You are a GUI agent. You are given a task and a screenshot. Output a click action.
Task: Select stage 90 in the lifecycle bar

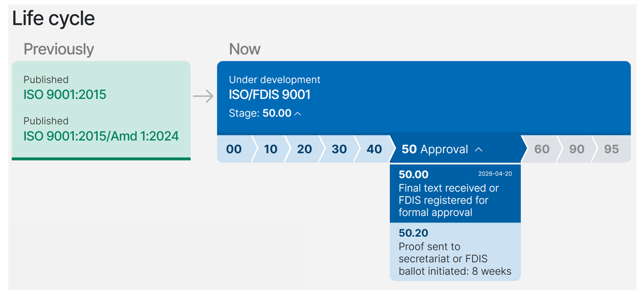click(576, 149)
